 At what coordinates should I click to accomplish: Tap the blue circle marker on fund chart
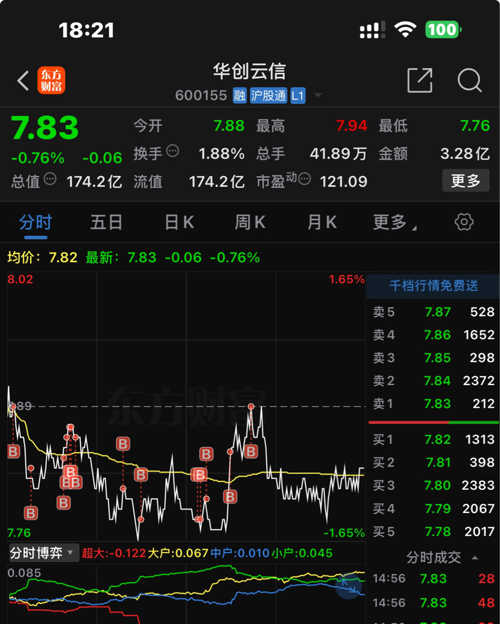click(349, 587)
